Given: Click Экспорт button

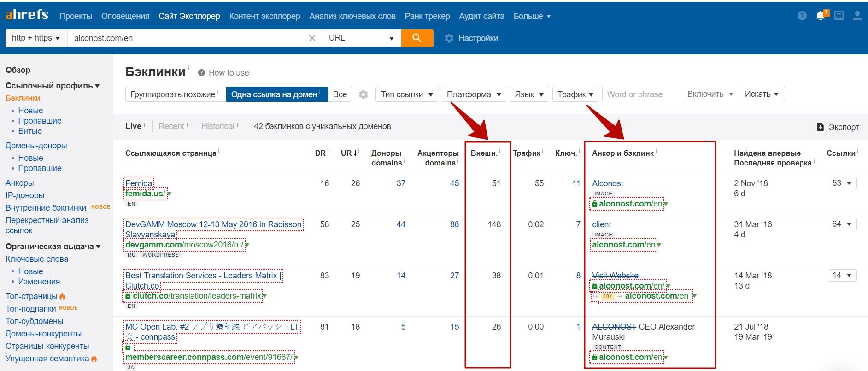Looking at the screenshot, I should pyautogui.click(x=838, y=127).
